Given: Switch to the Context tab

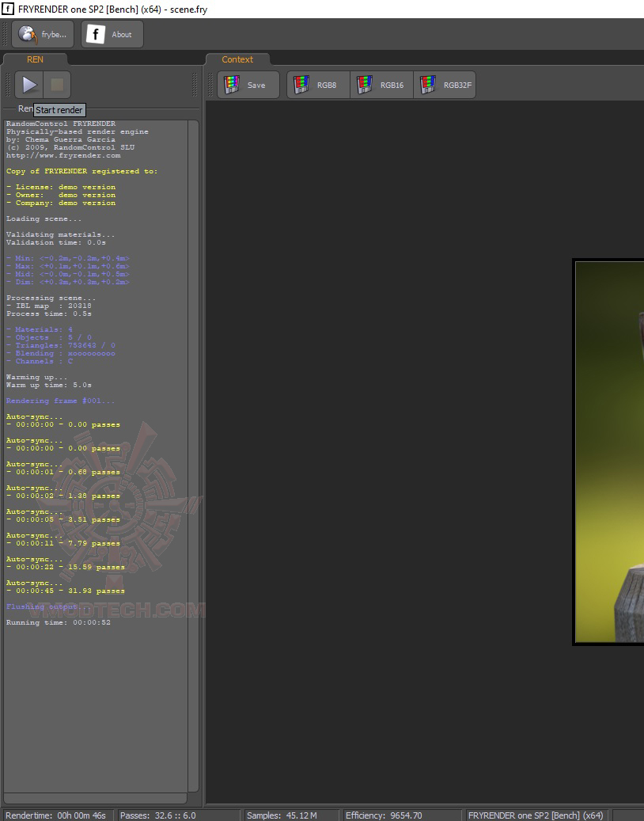Looking at the screenshot, I should 237,59.
